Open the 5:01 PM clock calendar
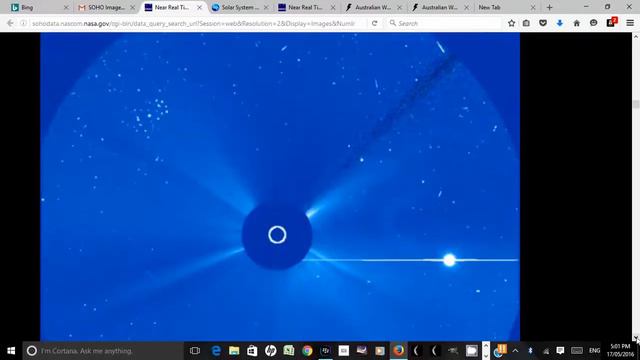The width and height of the screenshot is (640, 360). [620, 351]
